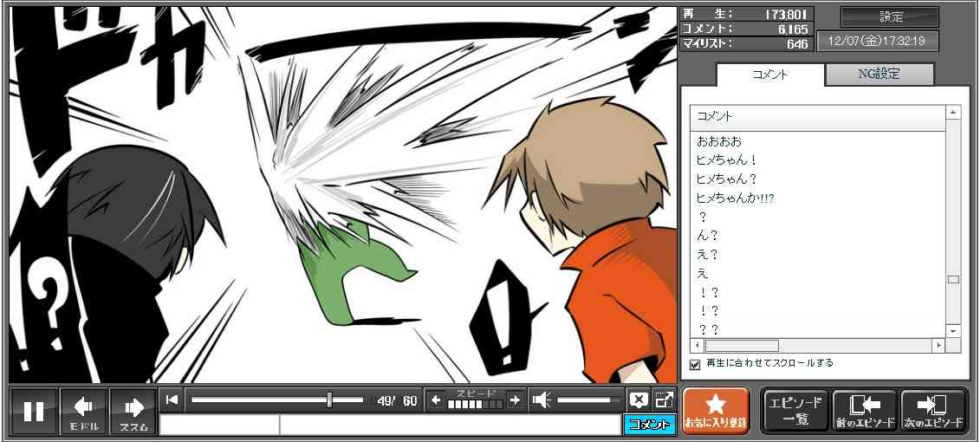Viewport: 980px width, 442px height.
Task: Switch to the NG設定 tab
Action: tap(879, 75)
